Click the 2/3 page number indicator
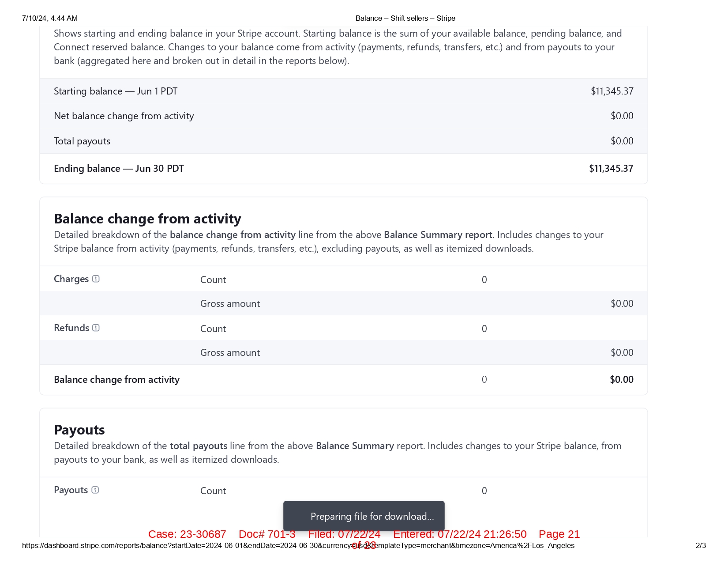Screen dimensions: 728x563 tap(701, 546)
